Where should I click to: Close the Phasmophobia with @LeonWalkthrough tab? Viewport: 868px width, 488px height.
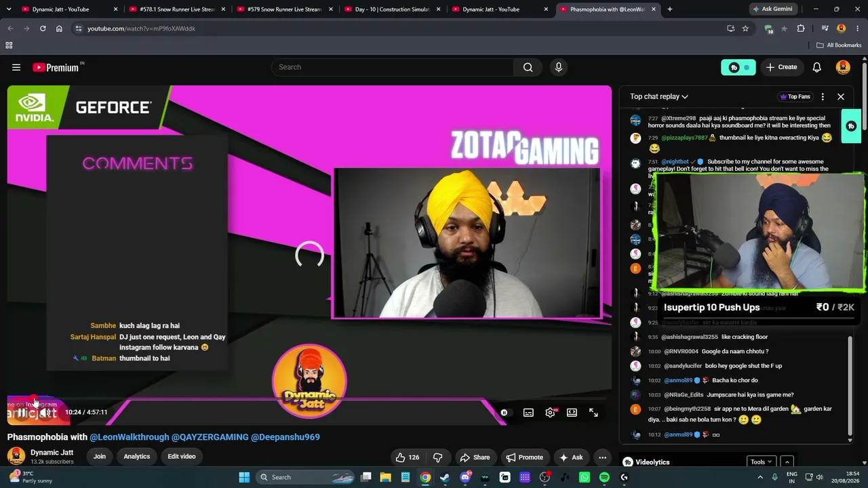click(654, 9)
